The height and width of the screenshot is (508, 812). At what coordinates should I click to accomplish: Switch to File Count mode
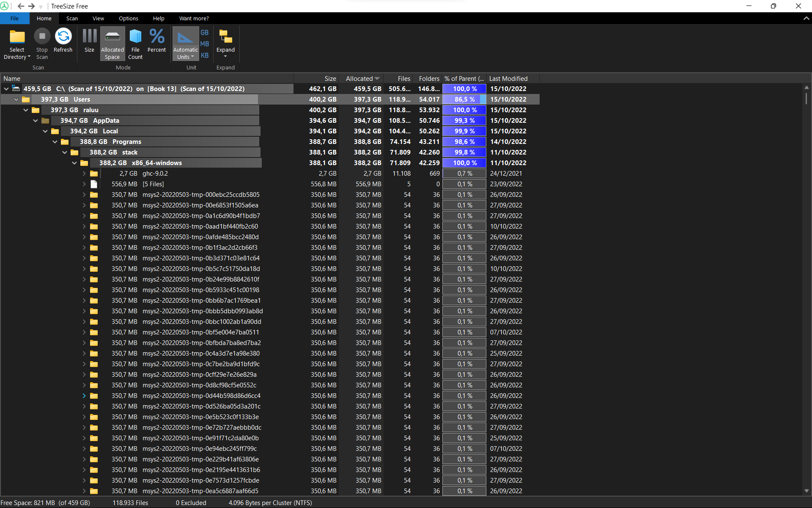(x=135, y=42)
